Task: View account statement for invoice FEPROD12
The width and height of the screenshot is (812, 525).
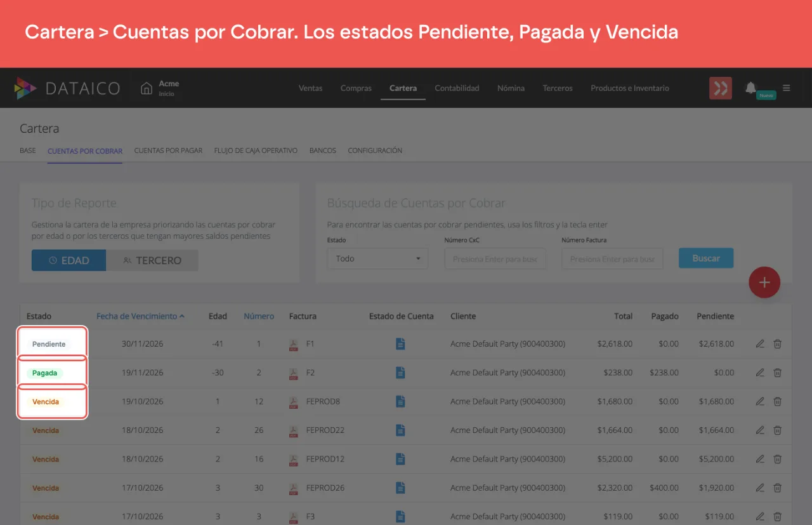Action: coord(400,459)
